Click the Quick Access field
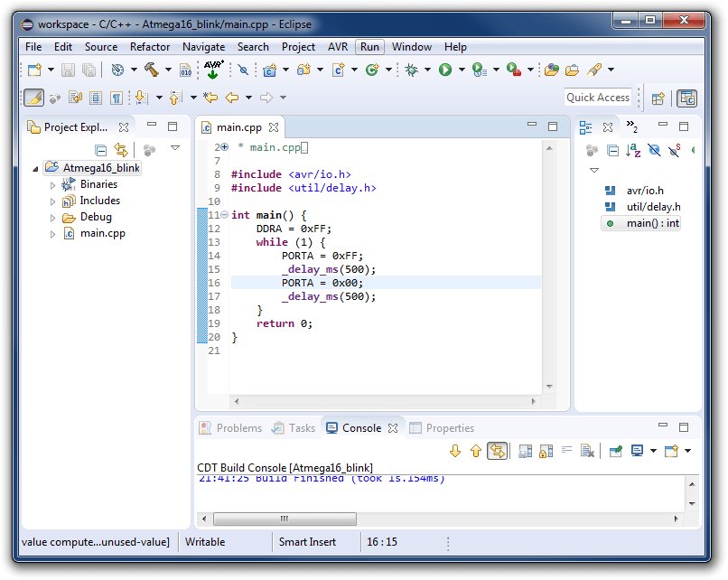Viewport: 728px width, 580px height. (598, 98)
